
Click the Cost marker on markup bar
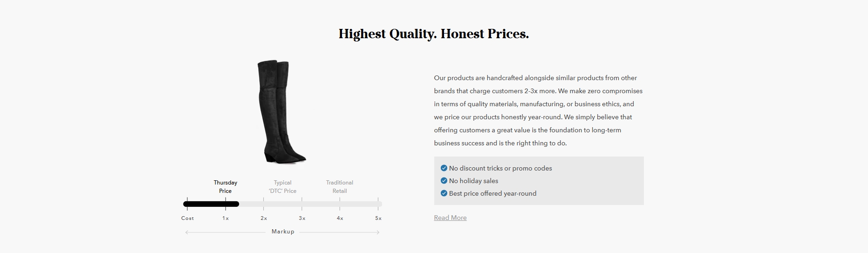187,204
